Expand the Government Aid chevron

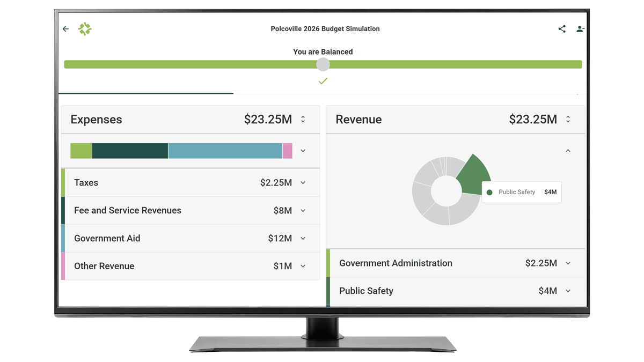pos(303,239)
